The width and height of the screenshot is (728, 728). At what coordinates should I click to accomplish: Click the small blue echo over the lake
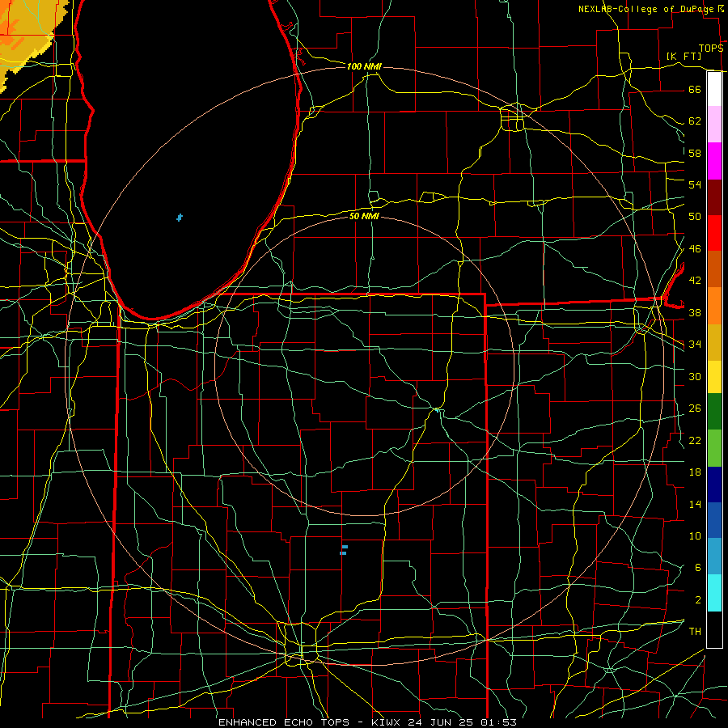(x=180, y=218)
